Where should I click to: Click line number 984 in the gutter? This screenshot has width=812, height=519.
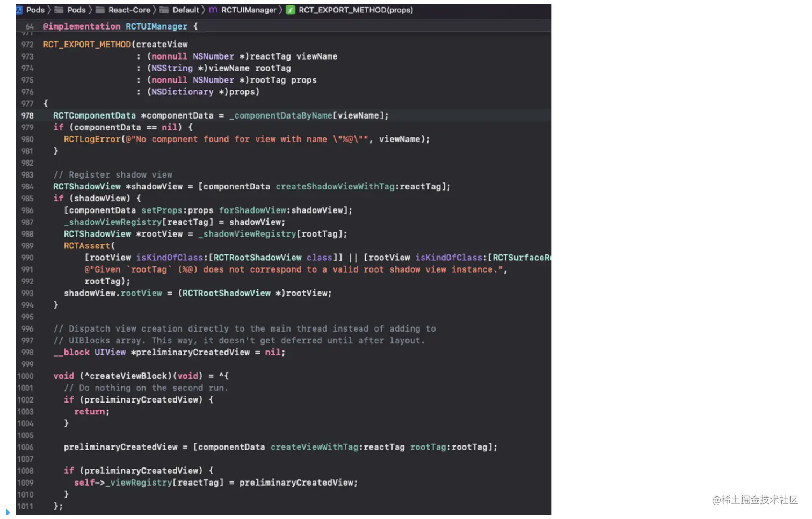(x=27, y=187)
